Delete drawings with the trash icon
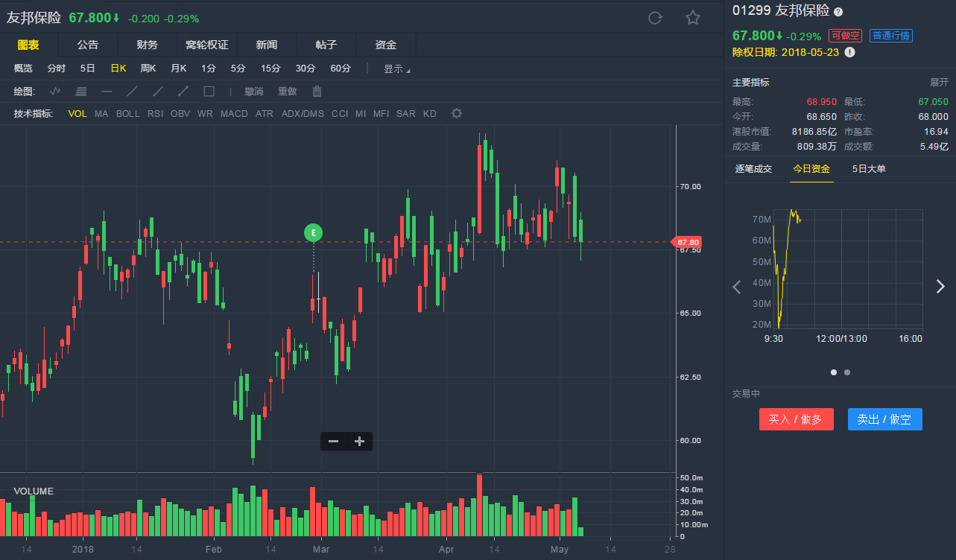The image size is (956, 560). pos(317,92)
